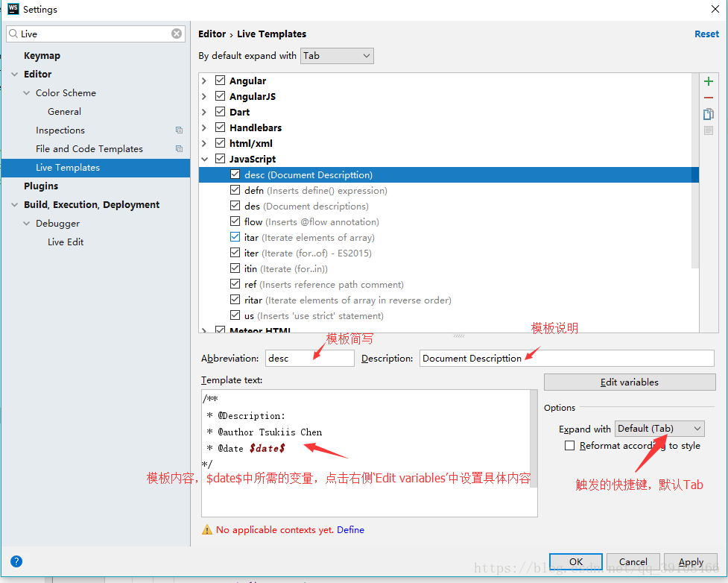Toggle the Handlebars template group checkbox

coord(220,127)
